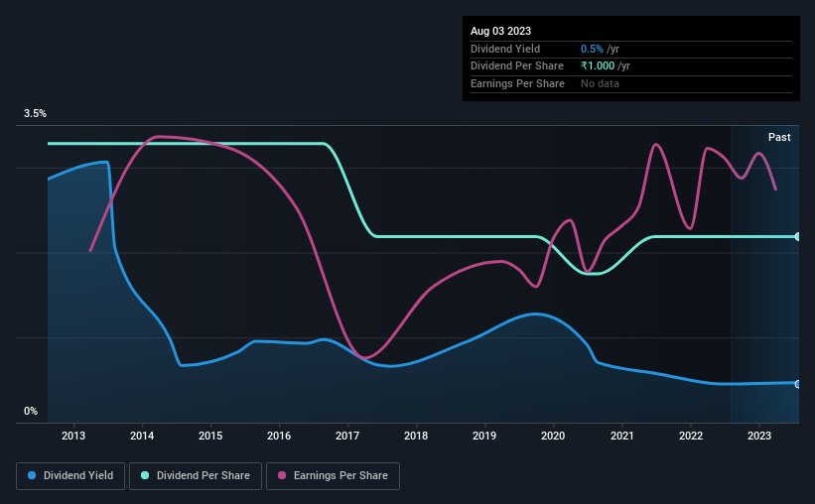Toggle the Dividend Per Share legend button
815x504 pixels.
[x=196, y=476]
